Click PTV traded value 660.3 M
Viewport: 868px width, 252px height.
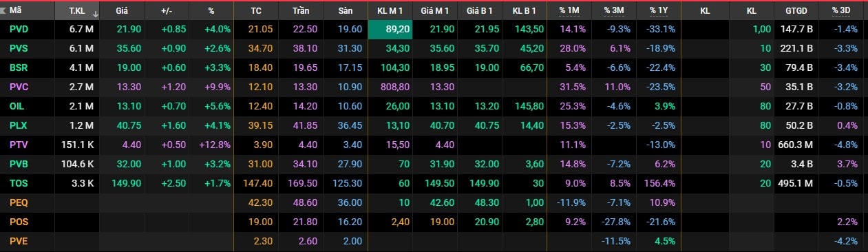(796, 145)
